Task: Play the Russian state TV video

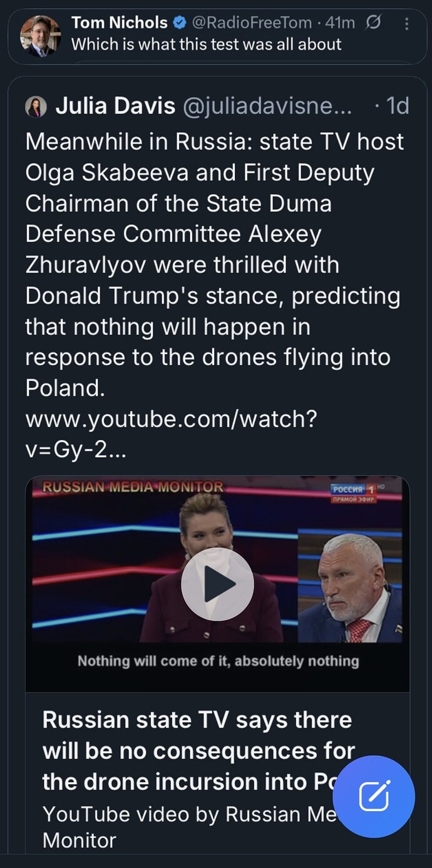Action: (x=217, y=584)
